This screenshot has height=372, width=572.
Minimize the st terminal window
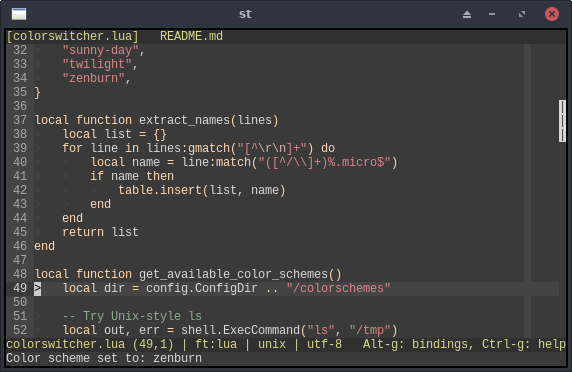click(x=492, y=14)
